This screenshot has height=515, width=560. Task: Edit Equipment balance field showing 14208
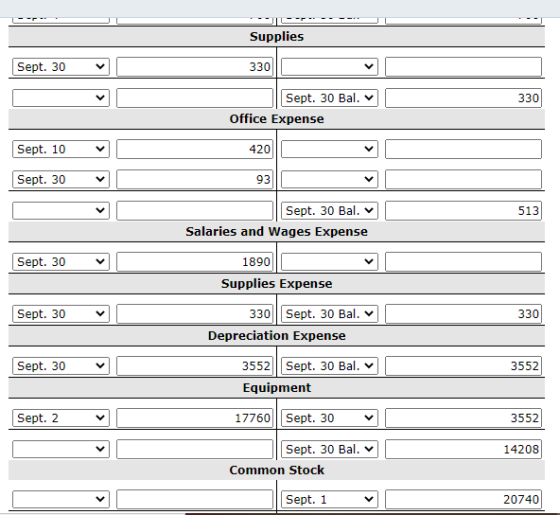point(463,449)
